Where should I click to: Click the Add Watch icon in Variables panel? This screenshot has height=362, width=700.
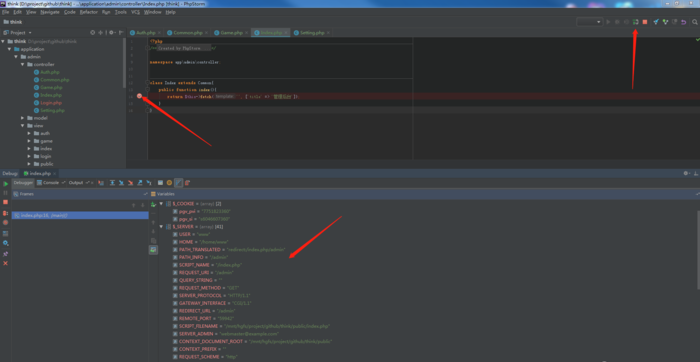pyautogui.click(x=153, y=204)
